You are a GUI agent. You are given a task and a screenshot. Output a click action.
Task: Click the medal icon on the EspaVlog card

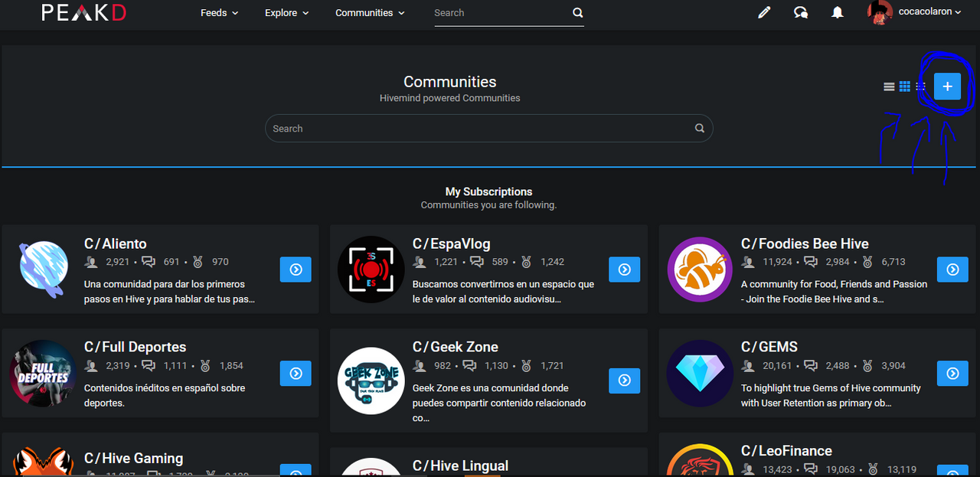point(526,262)
